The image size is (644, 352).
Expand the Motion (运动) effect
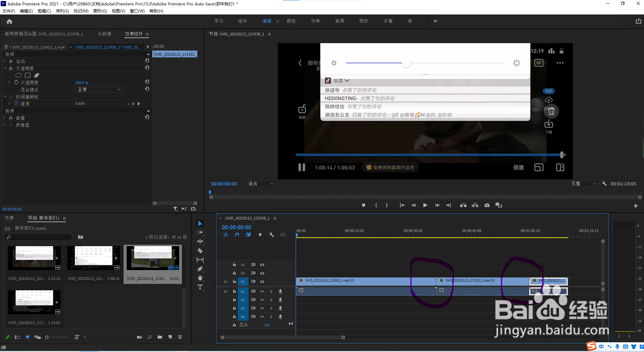[5, 61]
